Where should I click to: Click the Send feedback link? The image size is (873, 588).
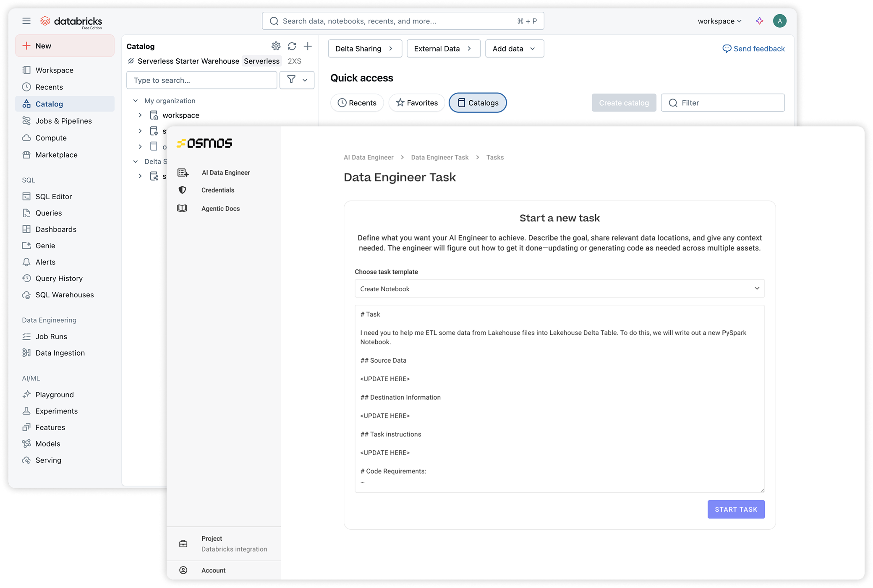point(753,49)
